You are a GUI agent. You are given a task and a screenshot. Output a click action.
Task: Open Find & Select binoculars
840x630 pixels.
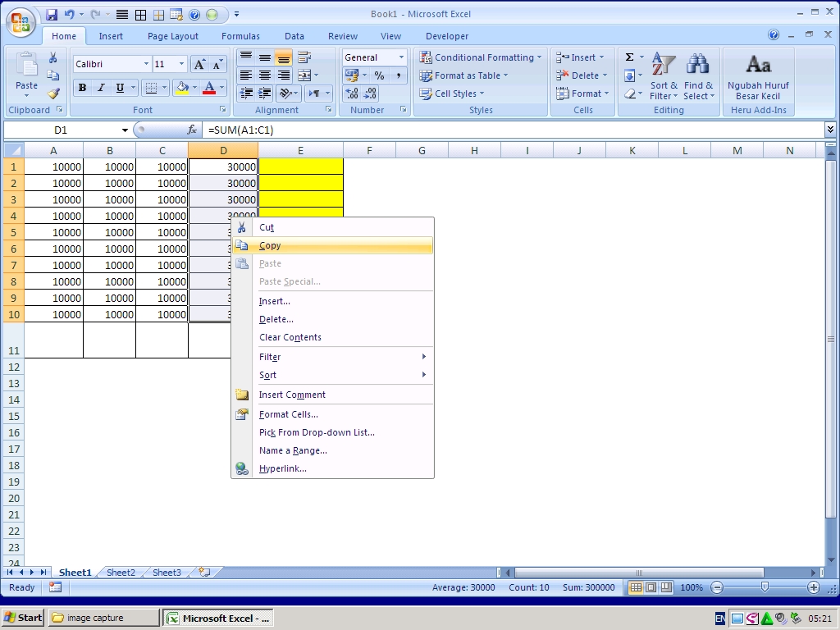click(x=698, y=76)
